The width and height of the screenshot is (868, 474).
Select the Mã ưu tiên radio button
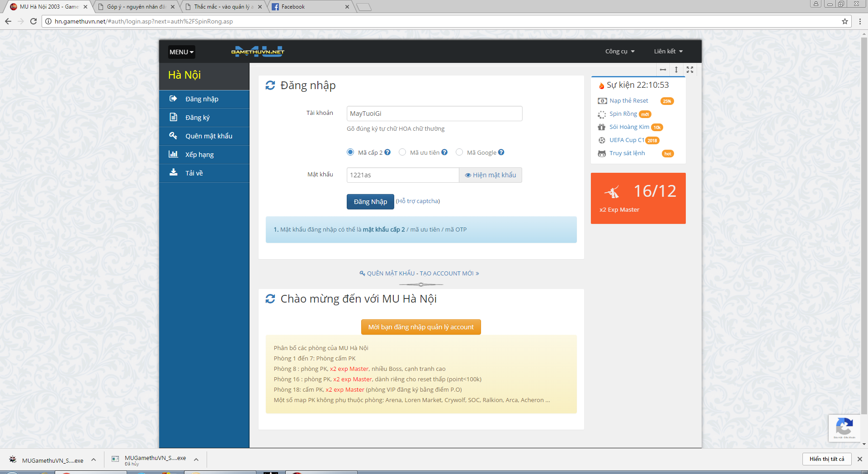tap(402, 152)
